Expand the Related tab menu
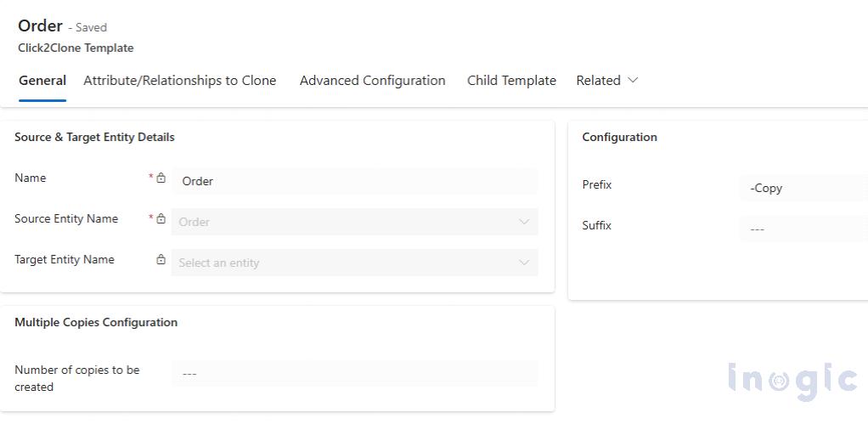 pos(607,81)
